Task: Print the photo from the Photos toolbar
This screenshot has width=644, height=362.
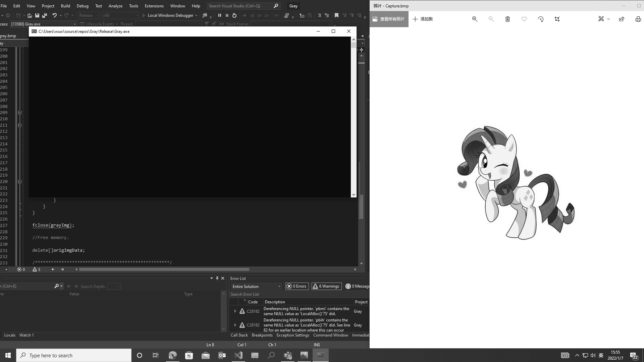Action: pos(638,19)
